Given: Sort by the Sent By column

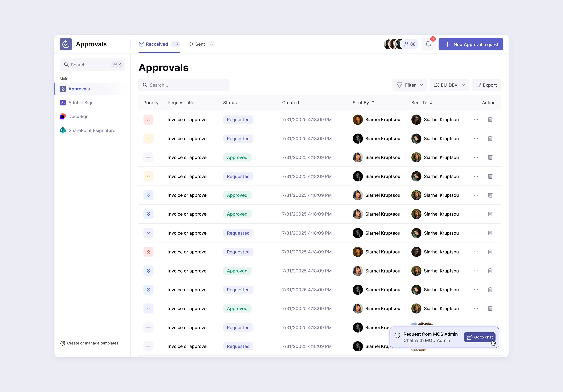Looking at the screenshot, I should tap(363, 103).
